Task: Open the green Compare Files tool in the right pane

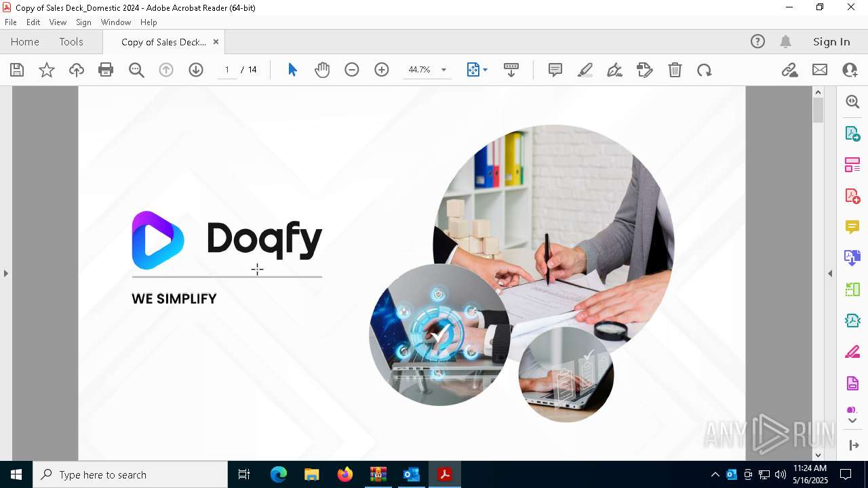Action: (852, 289)
